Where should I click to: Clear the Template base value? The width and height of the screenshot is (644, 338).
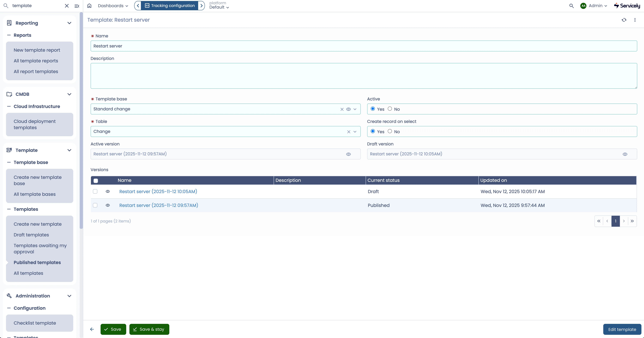pos(342,109)
